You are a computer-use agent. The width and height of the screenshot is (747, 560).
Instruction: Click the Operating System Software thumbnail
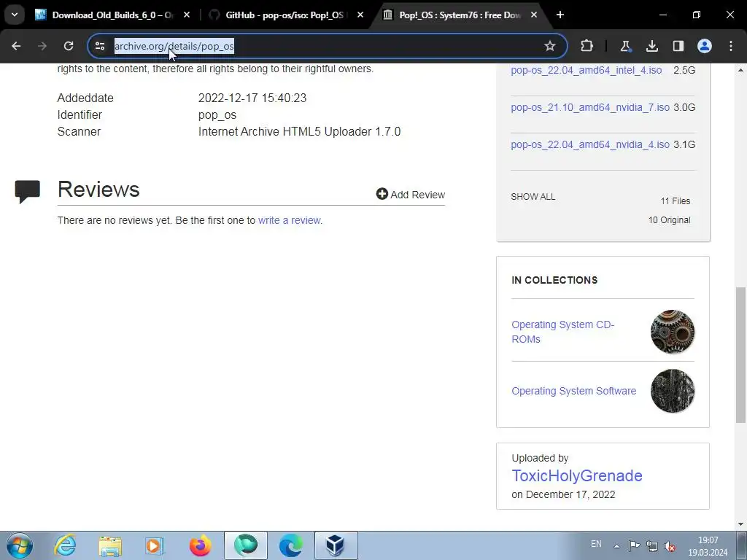[672, 391]
